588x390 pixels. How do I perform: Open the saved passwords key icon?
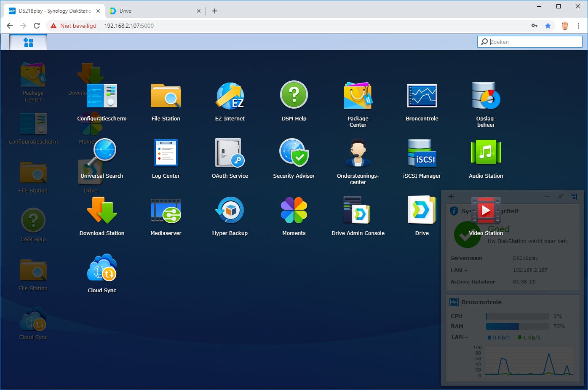[x=535, y=26]
